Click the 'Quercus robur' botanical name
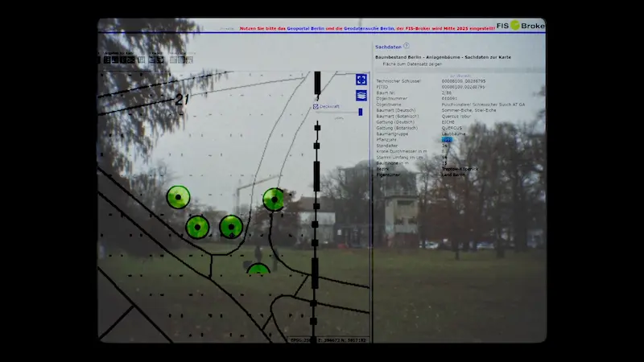644x362 pixels. point(456,116)
